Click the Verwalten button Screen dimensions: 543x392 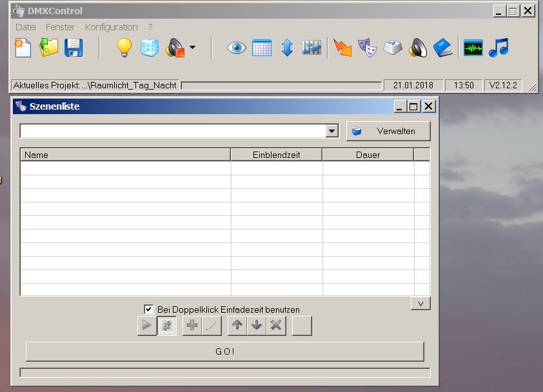pyautogui.click(x=388, y=132)
